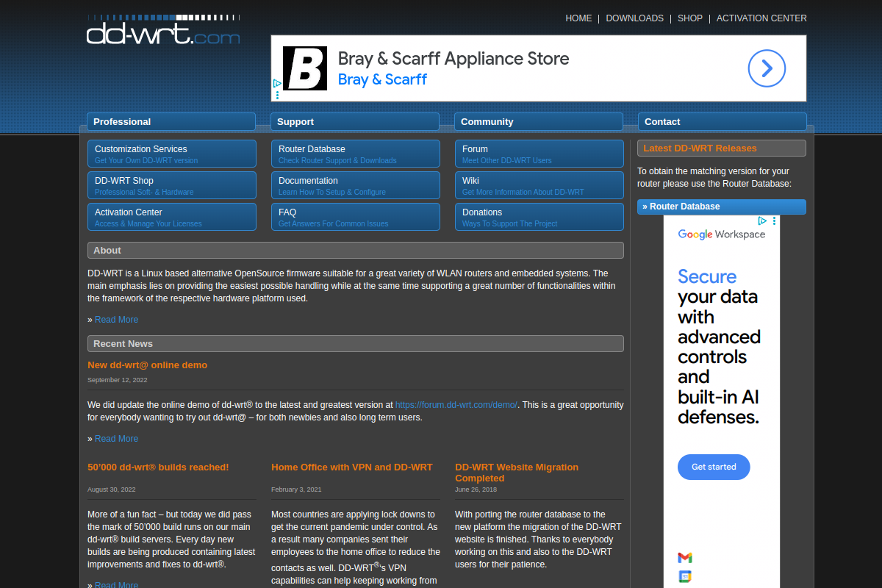Image resolution: width=882 pixels, height=588 pixels.
Task: Open Documentation button
Action: point(356,185)
